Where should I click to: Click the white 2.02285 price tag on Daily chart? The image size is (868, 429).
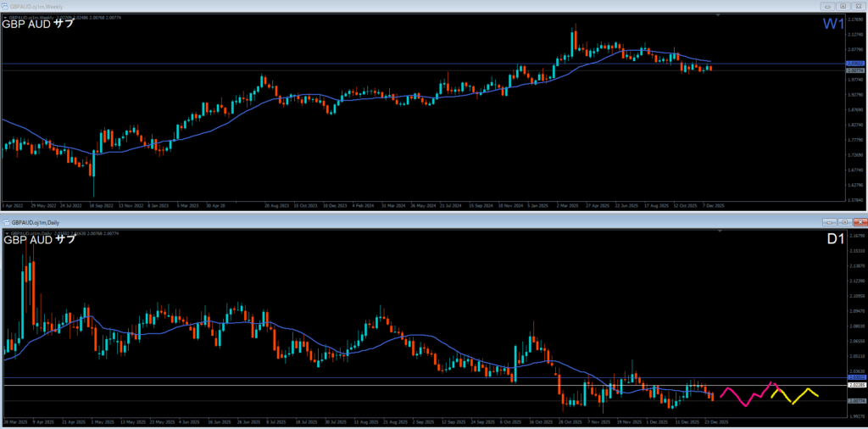click(856, 385)
